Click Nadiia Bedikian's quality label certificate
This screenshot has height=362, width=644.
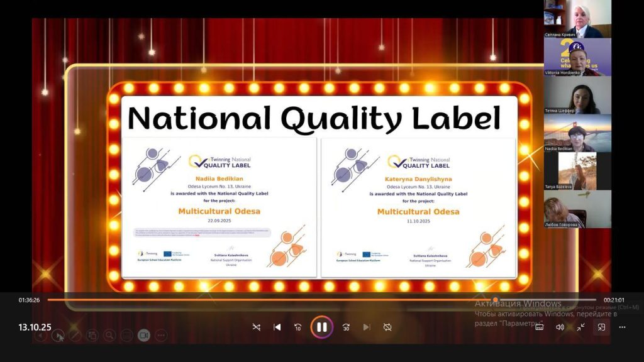click(219, 207)
